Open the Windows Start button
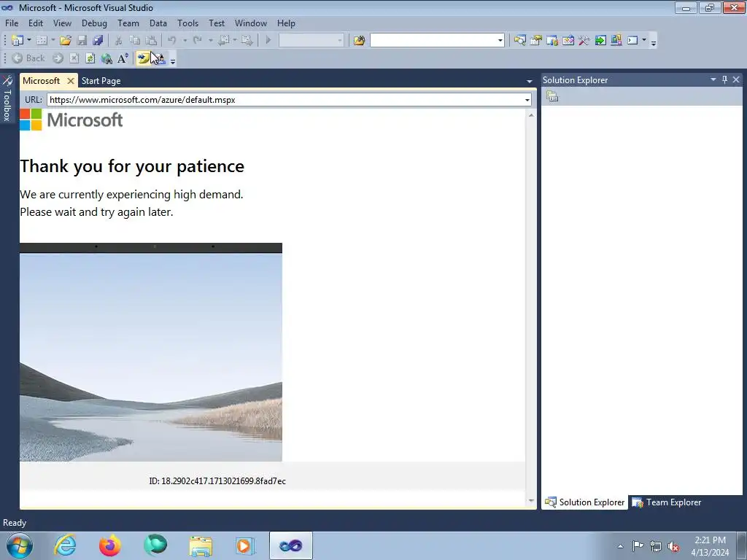Image resolution: width=747 pixels, height=560 pixels. [x=20, y=545]
